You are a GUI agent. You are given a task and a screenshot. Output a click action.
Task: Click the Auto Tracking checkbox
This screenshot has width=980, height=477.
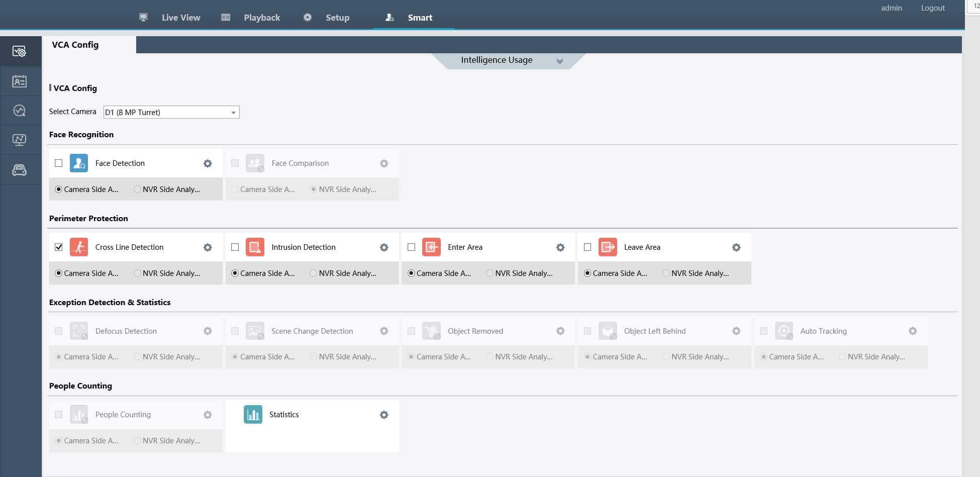(763, 331)
